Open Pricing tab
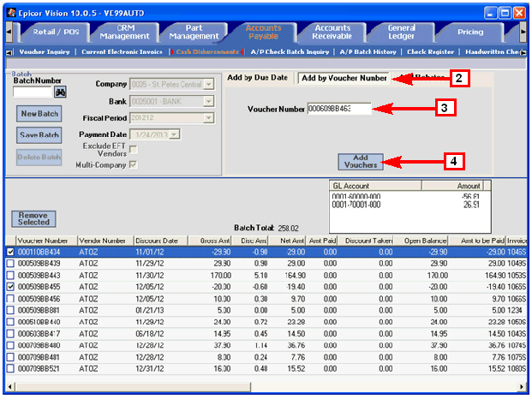This screenshot has height=399, width=532. pyautogui.click(x=470, y=33)
